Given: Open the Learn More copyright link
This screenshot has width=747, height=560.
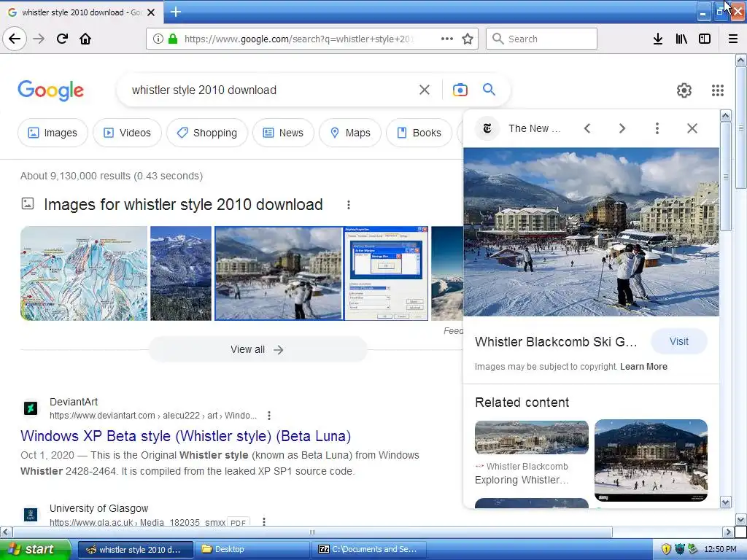Looking at the screenshot, I should (643, 367).
